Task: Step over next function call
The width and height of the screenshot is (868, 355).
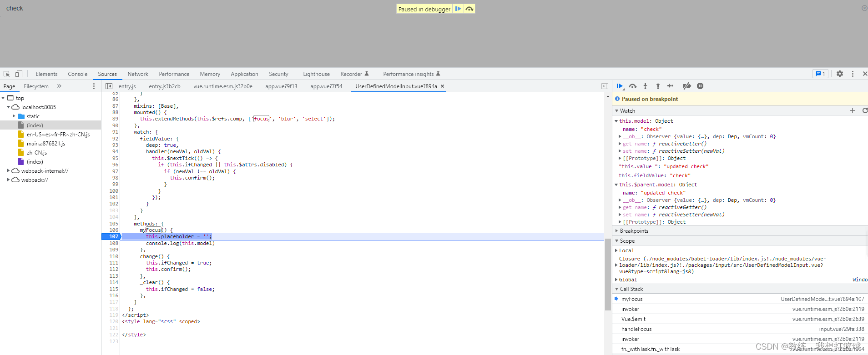Action: [x=632, y=86]
